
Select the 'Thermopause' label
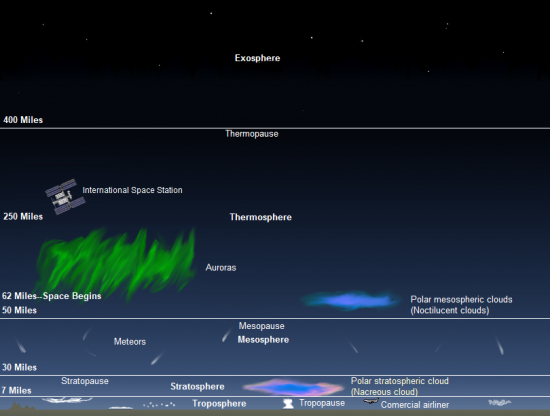(252, 134)
